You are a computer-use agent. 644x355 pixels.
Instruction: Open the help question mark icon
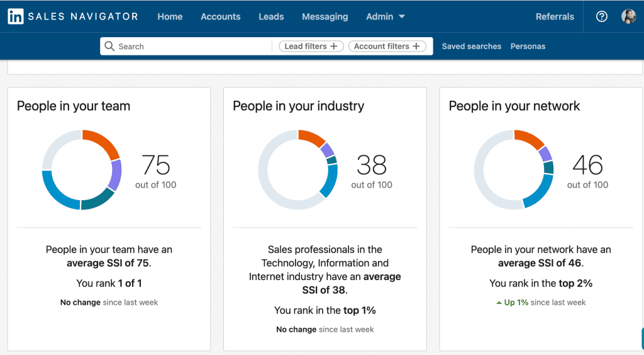tap(602, 16)
